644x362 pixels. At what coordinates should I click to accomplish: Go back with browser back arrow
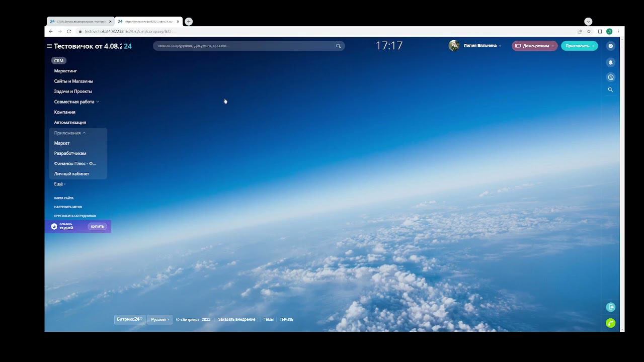tap(50, 31)
